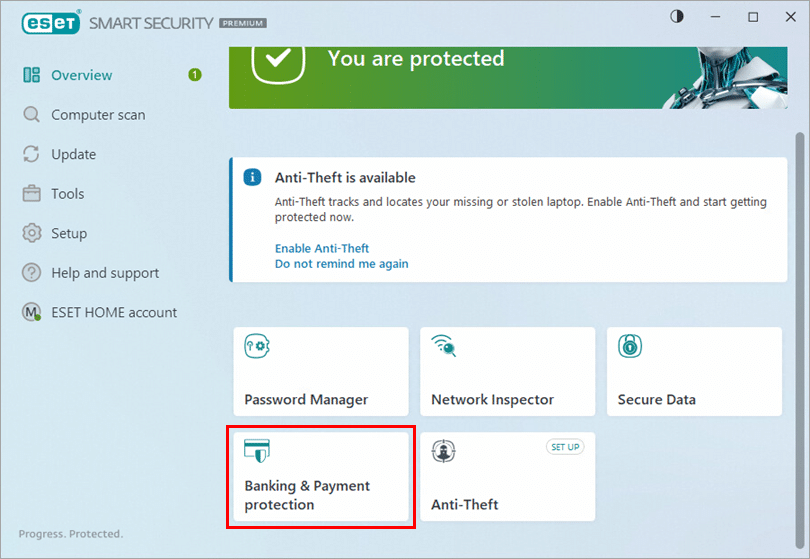Maximize the ESET window
The height and width of the screenshot is (559, 810).
pyautogui.click(x=753, y=17)
